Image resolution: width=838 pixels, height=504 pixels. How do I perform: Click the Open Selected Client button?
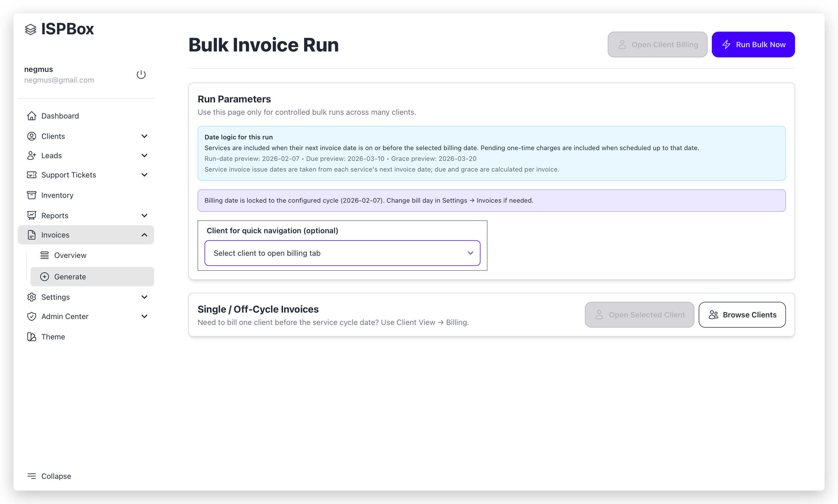pyautogui.click(x=639, y=315)
